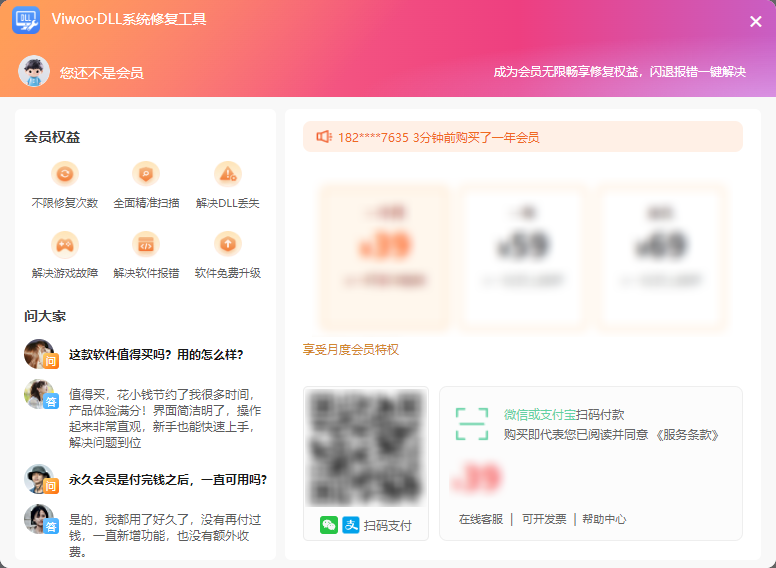776x568 pixels.
Task: Click the question 永久会员是付完钱之后，一直可用吗?
Action: click(x=168, y=479)
